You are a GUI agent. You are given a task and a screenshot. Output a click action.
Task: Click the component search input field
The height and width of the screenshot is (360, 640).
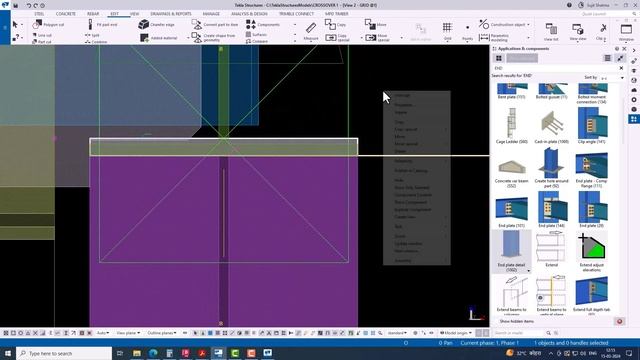555,68
